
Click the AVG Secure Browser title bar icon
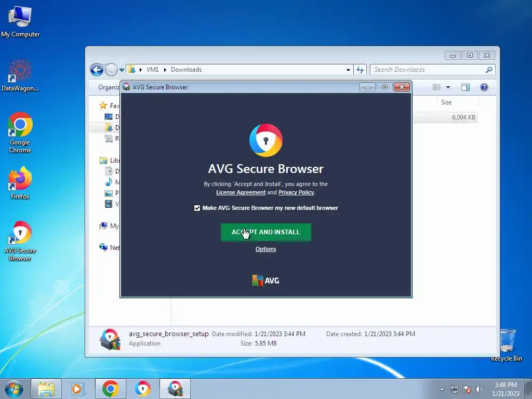pos(127,87)
